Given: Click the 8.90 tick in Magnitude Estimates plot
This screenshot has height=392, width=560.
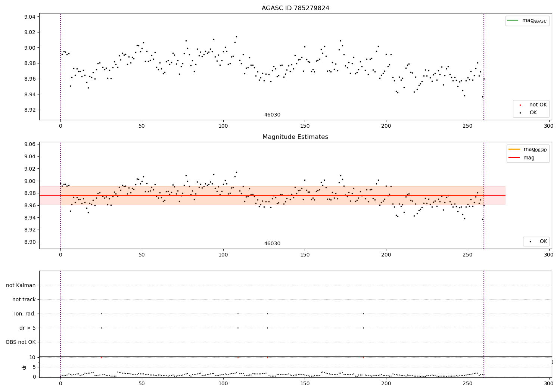Looking at the screenshot, I should point(30,242).
